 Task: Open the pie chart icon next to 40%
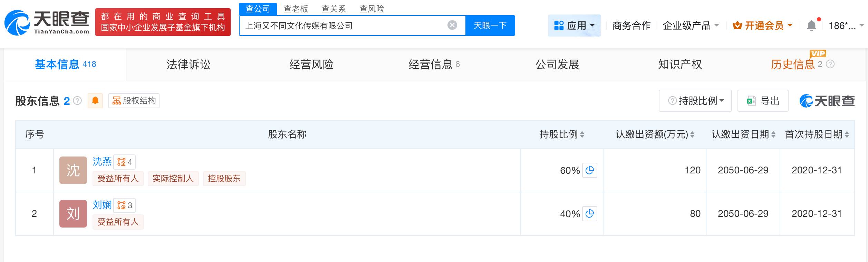(590, 214)
